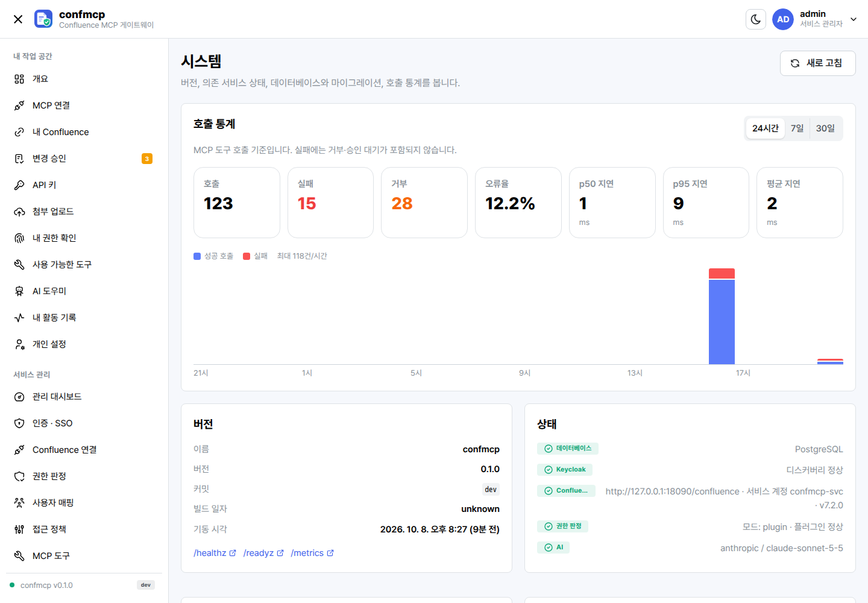Open 접근 정책 sliders icon
Image resolution: width=868 pixels, height=603 pixels.
coord(19,529)
